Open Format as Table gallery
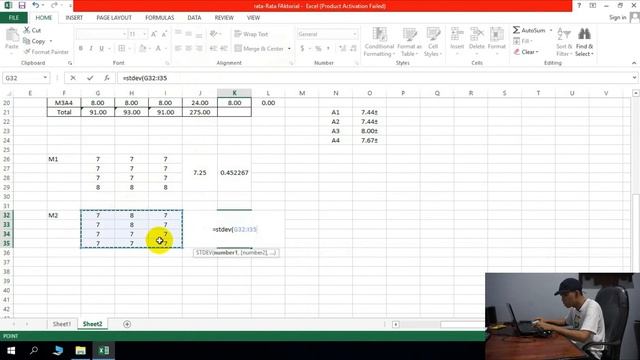The image size is (640, 360). (409, 42)
